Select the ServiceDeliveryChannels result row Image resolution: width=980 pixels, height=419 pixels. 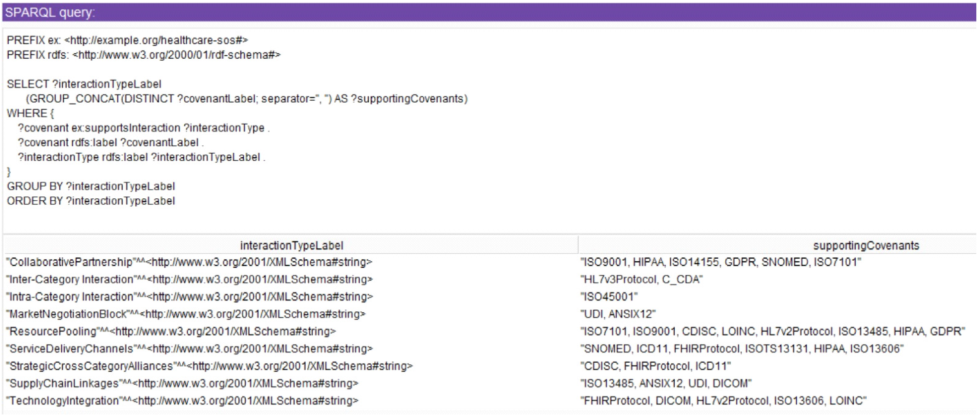[x=189, y=349]
